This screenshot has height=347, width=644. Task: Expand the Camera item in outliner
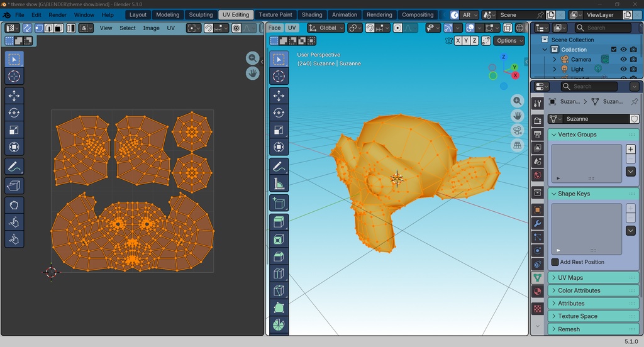point(555,60)
